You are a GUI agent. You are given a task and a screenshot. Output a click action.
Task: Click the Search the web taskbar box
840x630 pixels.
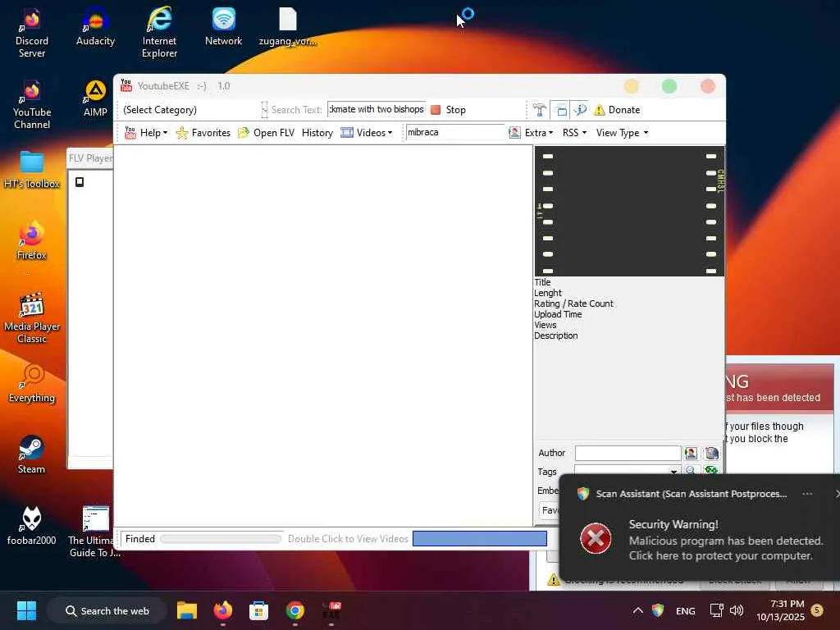tap(107, 610)
